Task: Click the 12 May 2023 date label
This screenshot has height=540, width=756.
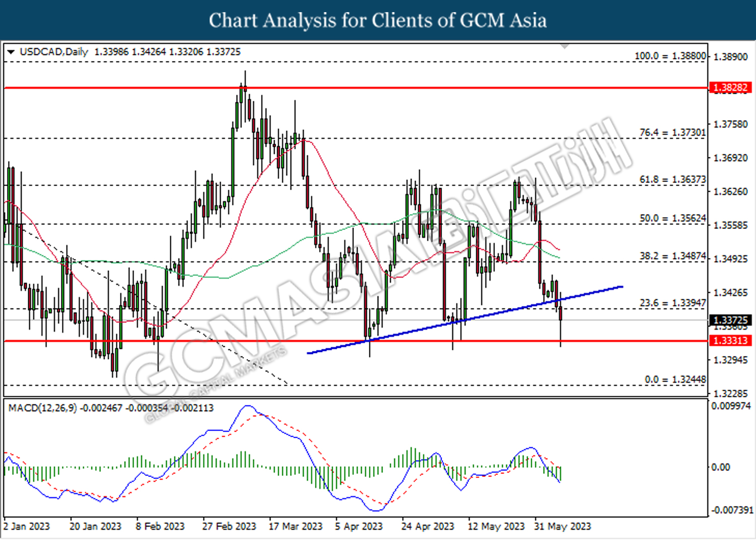Action: 496,526
